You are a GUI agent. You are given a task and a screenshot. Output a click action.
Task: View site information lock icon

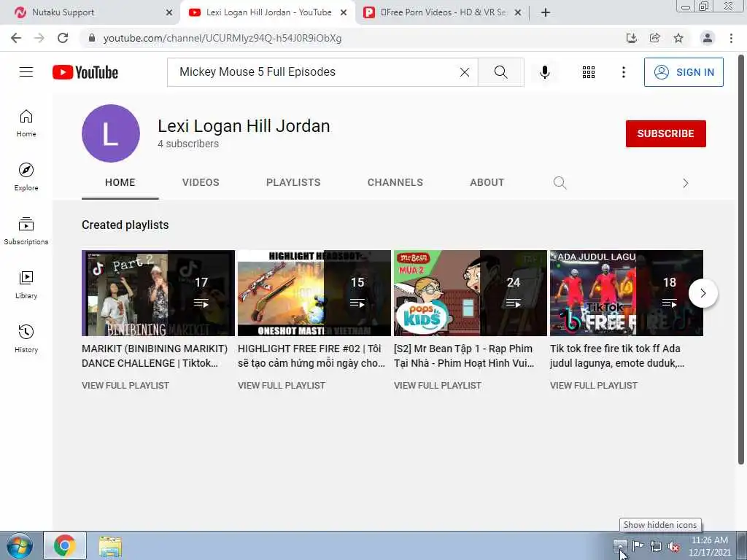coord(92,38)
